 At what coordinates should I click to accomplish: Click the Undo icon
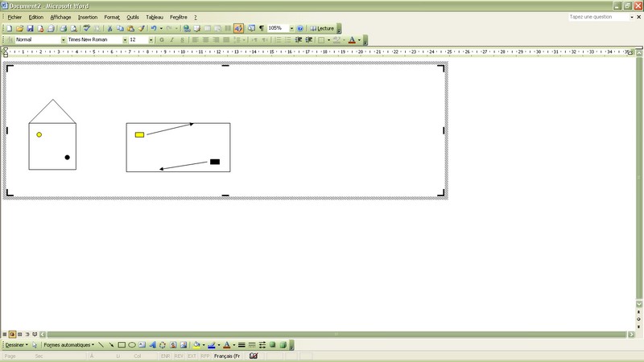click(153, 28)
